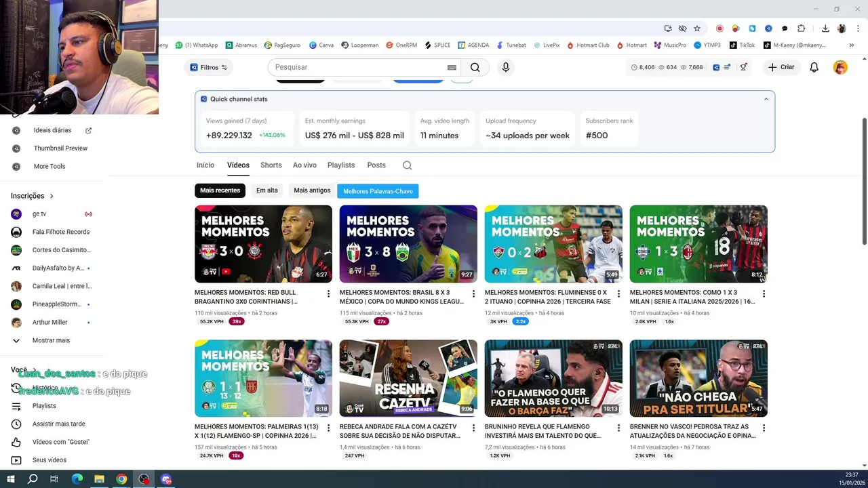Open Chrome downloads icon
Viewport: 868px width, 488px height.
(825, 28)
